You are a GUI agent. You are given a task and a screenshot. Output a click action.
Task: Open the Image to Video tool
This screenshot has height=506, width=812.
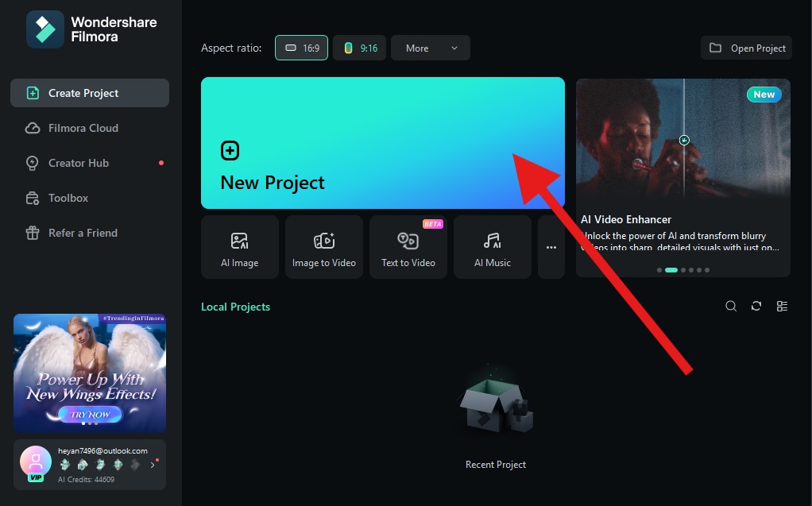click(x=324, y=247)
